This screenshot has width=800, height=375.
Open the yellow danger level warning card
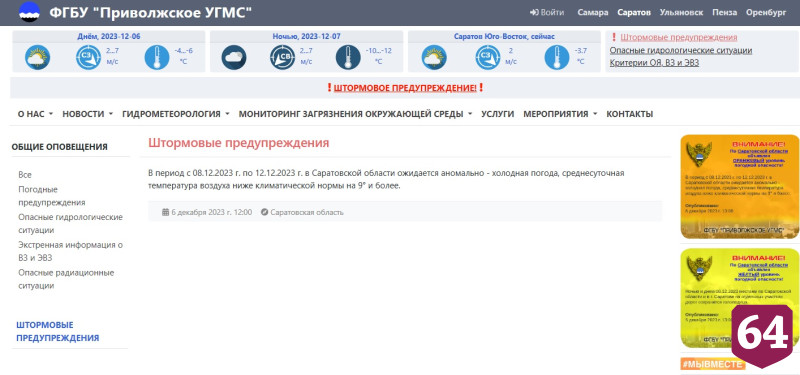click(x=739, y=298)
